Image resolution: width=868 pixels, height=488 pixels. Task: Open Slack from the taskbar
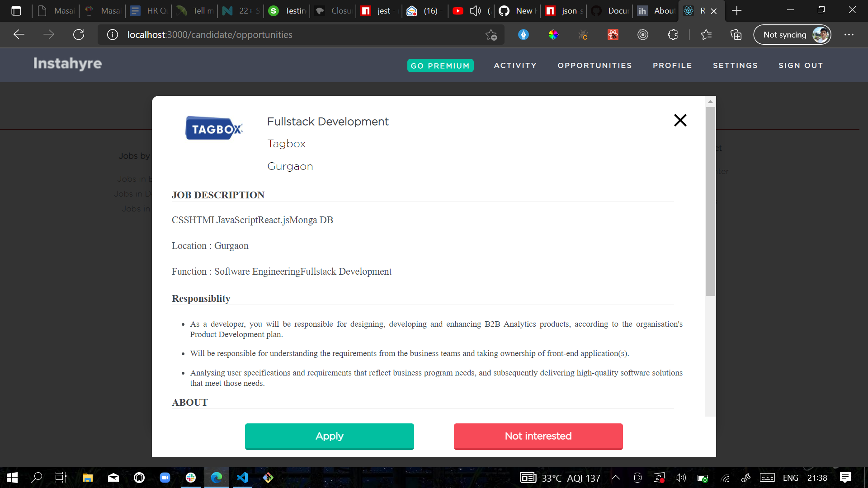[190, 478]
